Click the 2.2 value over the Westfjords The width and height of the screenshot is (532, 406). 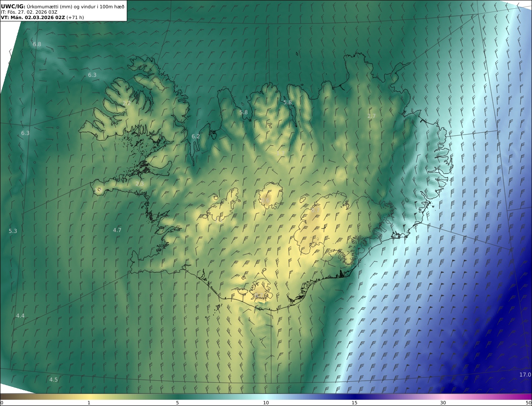coord(127,103)
